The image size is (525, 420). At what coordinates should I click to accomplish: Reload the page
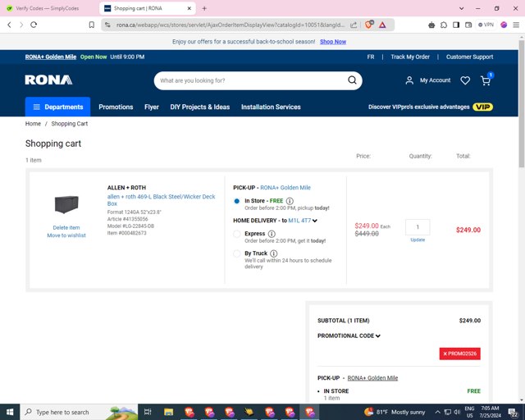pos(34,25)
